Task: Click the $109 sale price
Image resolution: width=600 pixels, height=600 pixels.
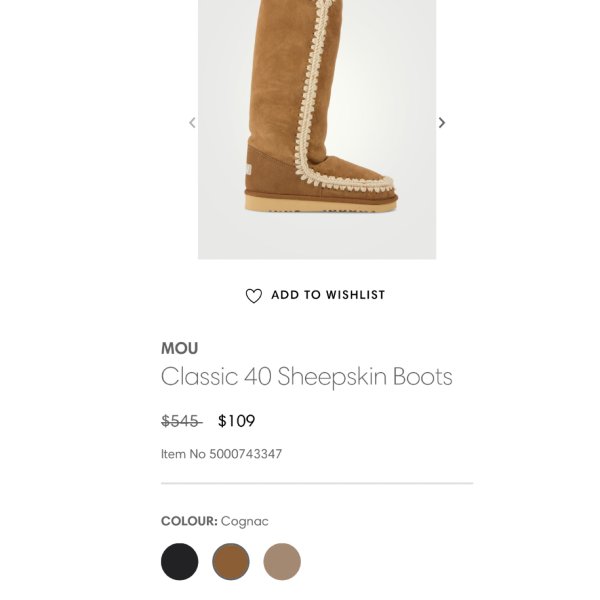Action: (237, 421)
